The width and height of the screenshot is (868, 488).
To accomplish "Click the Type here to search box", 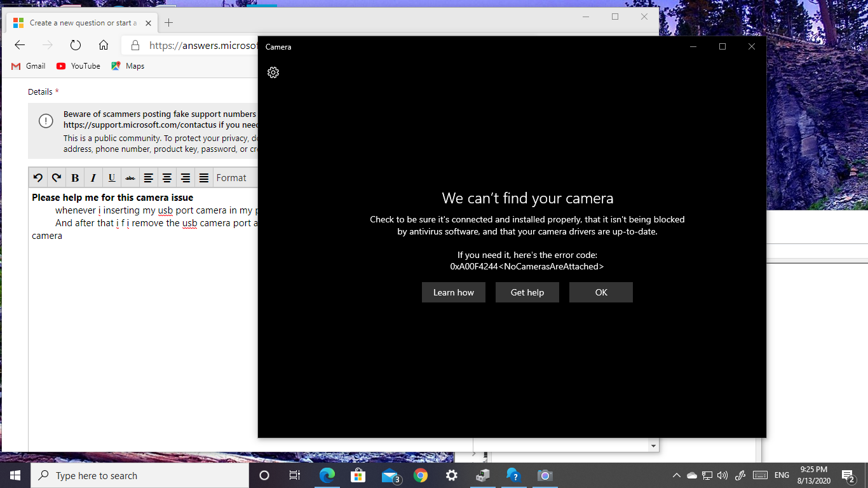I will [140, 475].
